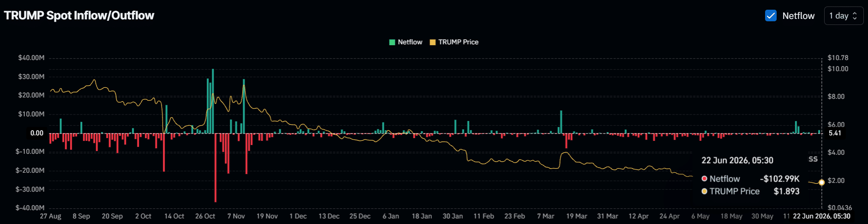Click the 26 Oct date axis label

(205, 216)
